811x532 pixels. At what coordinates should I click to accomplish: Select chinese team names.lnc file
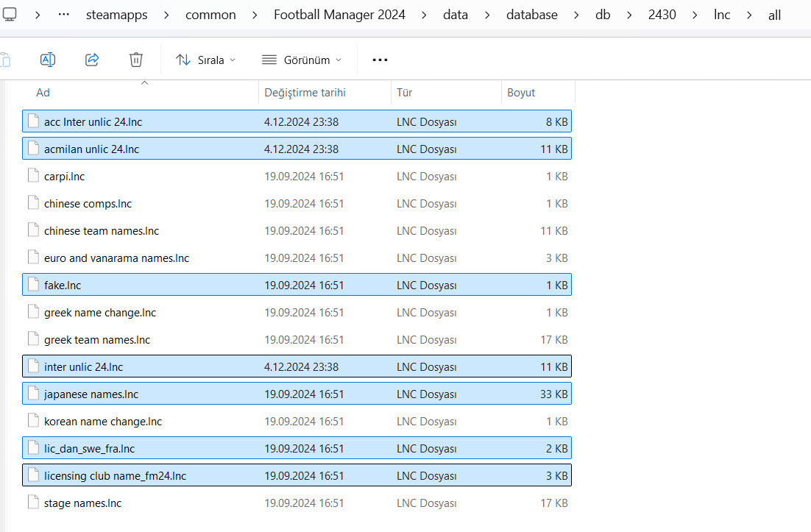click(102, 231)
